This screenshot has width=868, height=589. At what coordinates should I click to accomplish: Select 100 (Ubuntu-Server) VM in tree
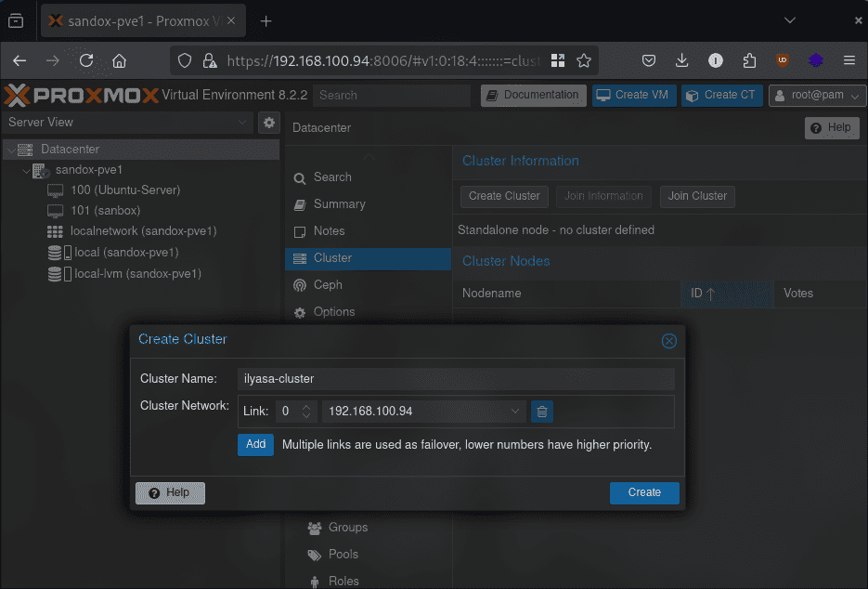click(124, 190)
